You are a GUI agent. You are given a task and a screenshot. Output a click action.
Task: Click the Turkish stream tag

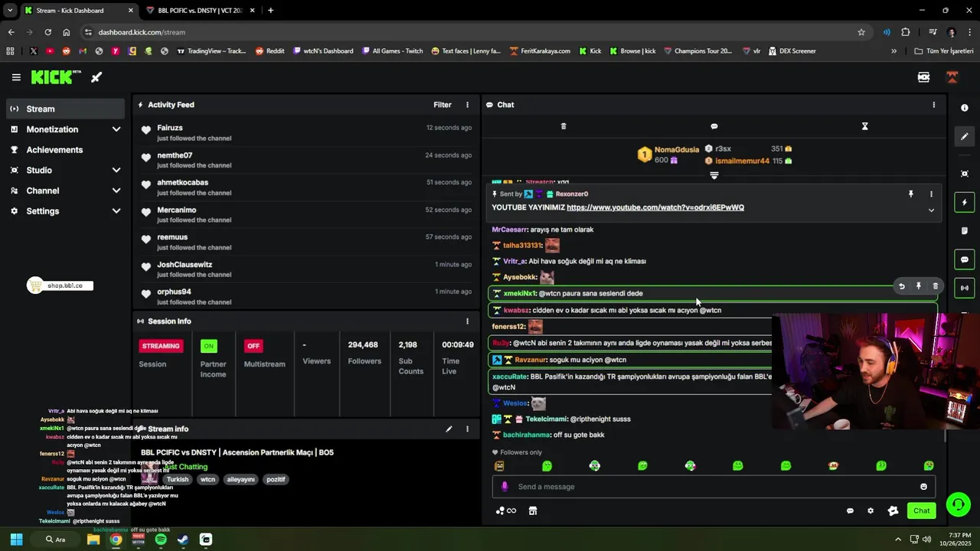click(x=177, y=480)
